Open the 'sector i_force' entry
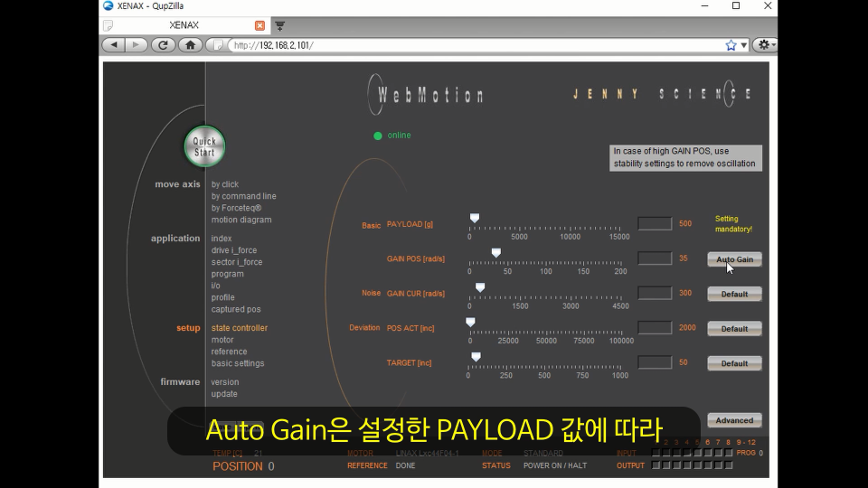Image resolution: width=868 pixels, height=488 pixels. click(x=237, y=262)
